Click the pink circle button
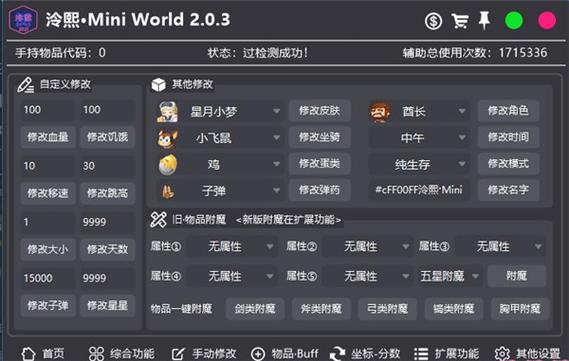This screenshot has height=361, width=569. click(x=547, y=20)
